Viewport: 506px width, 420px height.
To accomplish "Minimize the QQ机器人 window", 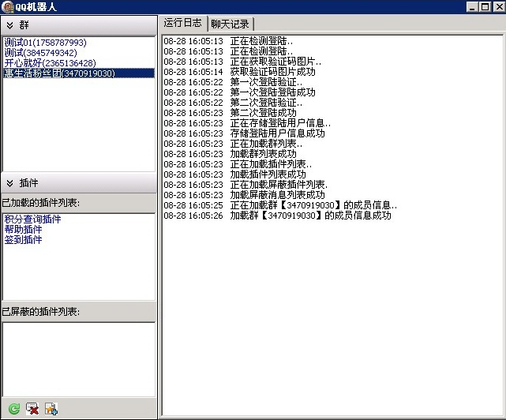I will [x=472, y=6].
